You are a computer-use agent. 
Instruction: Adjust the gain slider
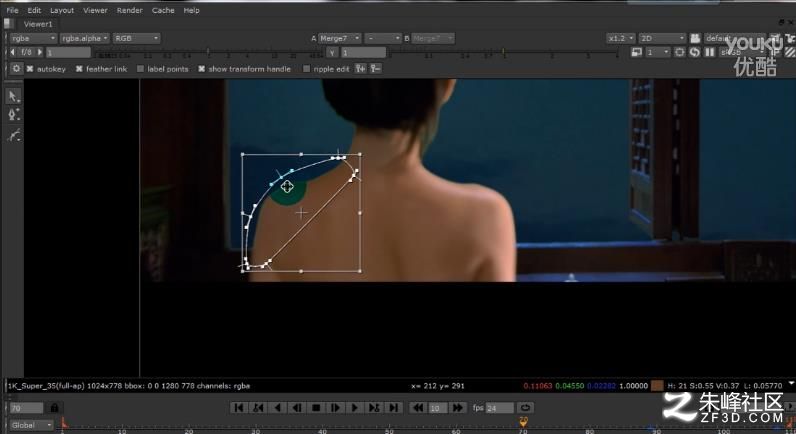pyautogui.click(x=208, y=52)
